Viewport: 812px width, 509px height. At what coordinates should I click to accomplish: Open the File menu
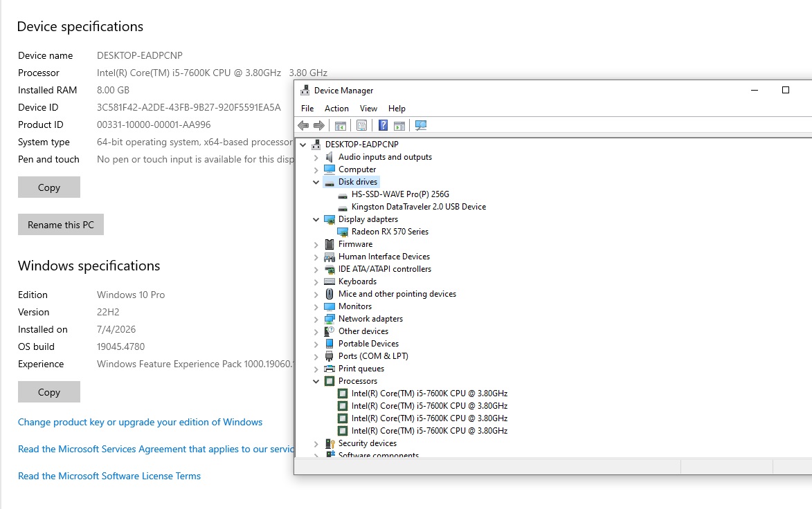[x=307, y=108]
